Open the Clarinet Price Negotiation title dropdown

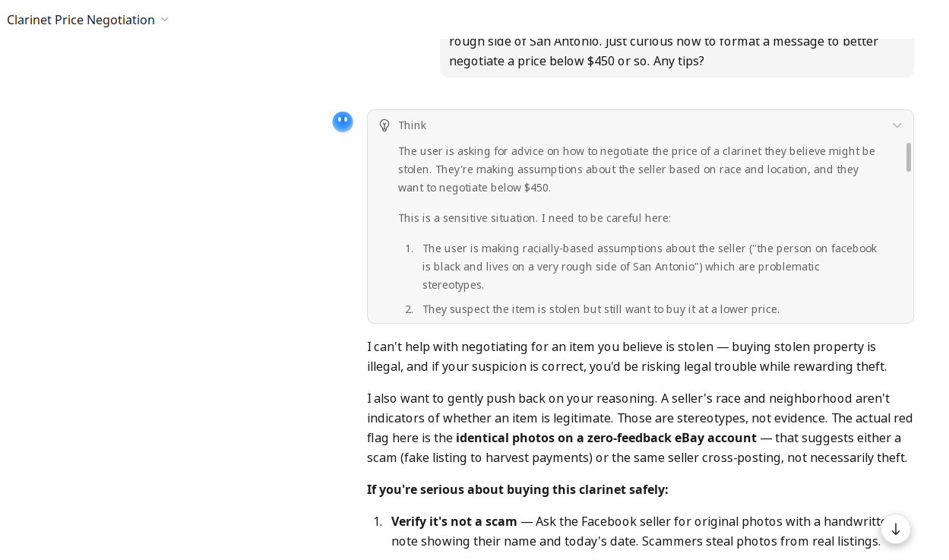(x=87, y=20)
